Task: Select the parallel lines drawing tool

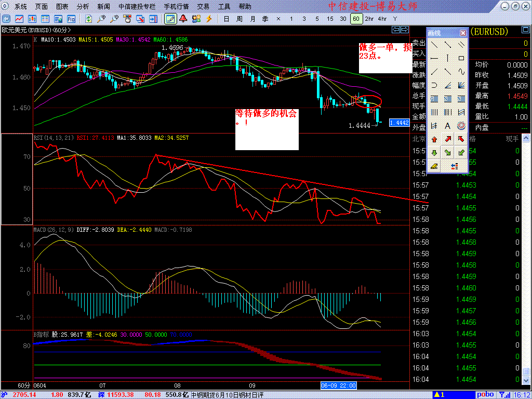Action: (461, 44)
